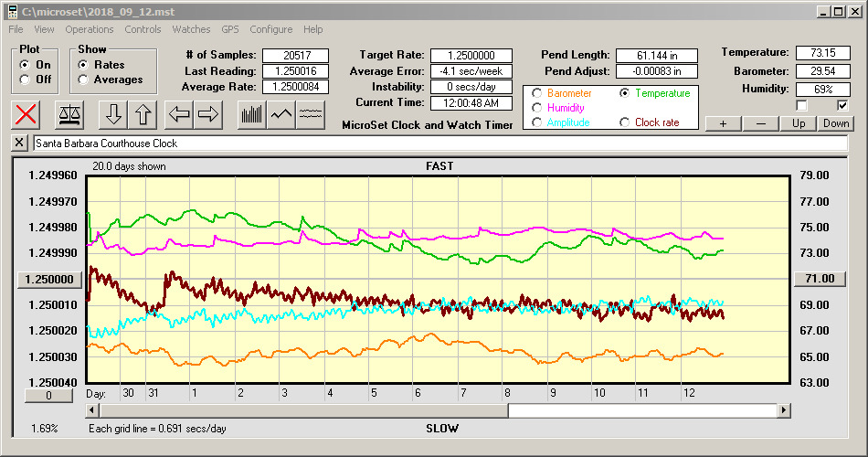868x457 pixels.
Task: Click the 71.00 temperature center button
Action: (820, 279)
